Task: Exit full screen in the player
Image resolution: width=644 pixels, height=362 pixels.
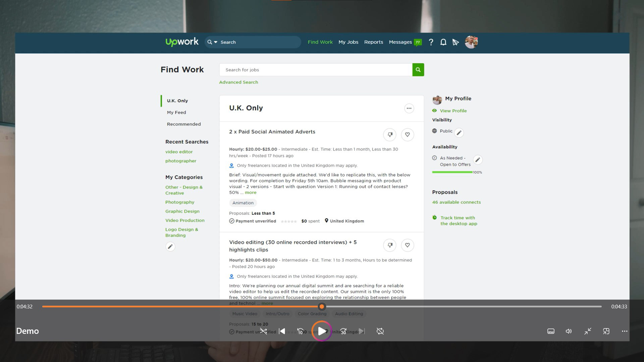Action: click(588, 331)
